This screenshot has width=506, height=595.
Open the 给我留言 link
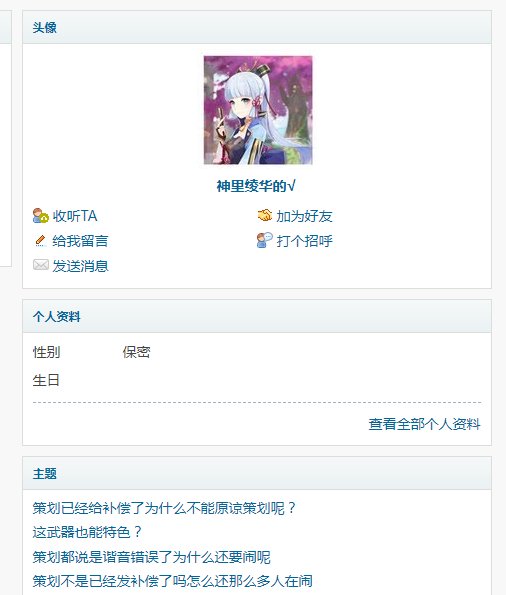(80, 241)
